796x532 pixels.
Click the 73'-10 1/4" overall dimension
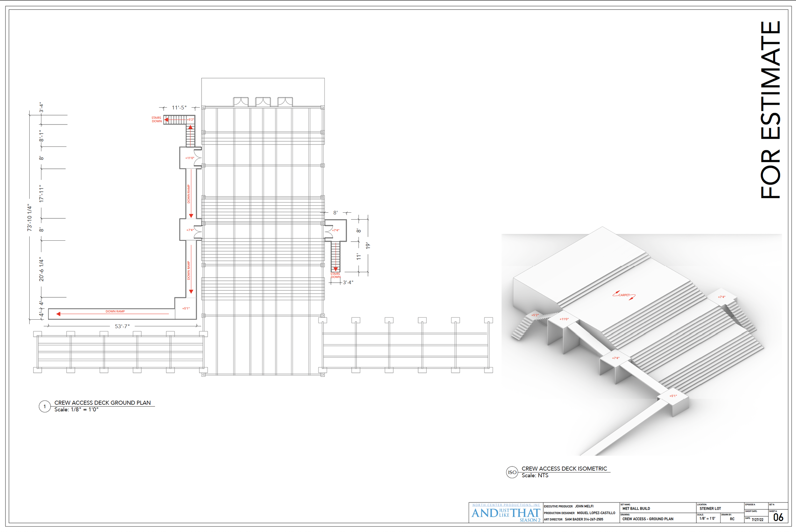(30, 218)
